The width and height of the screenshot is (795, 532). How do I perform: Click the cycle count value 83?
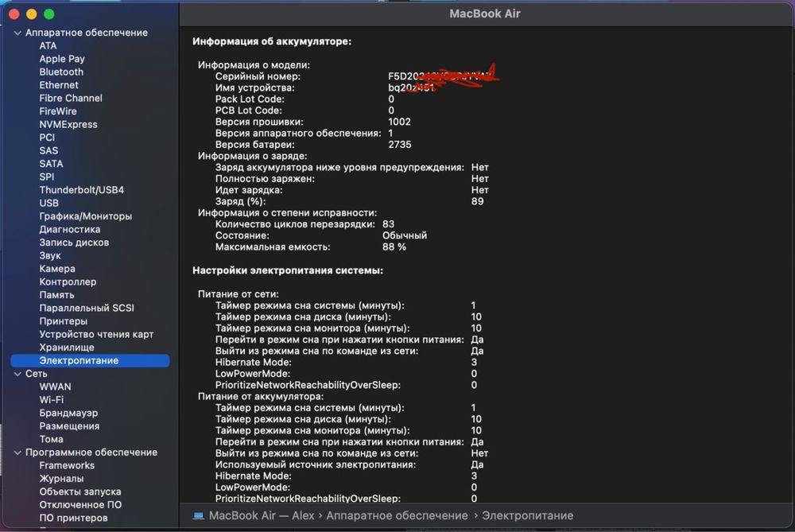pos(389,224)
